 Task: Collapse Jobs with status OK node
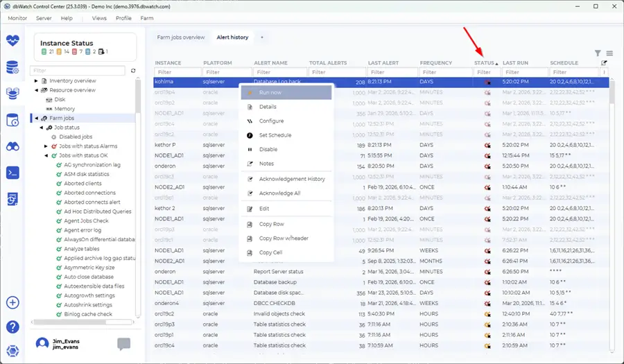coord(46,155)
